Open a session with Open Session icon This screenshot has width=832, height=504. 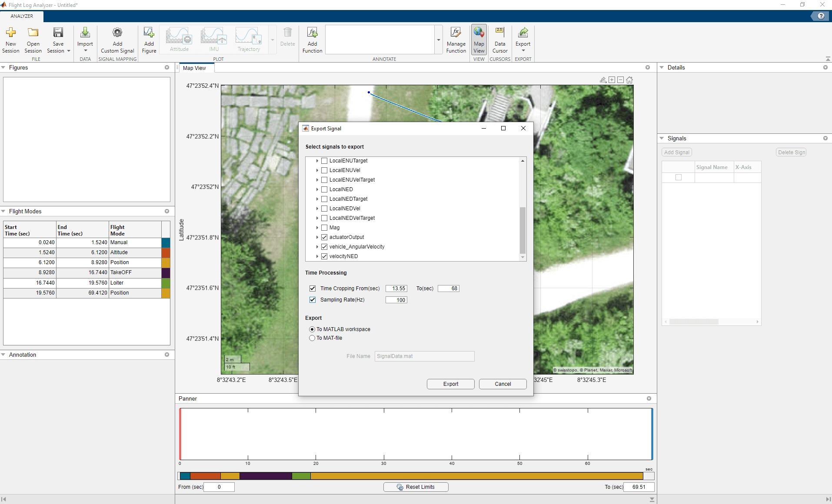(33, 33)
